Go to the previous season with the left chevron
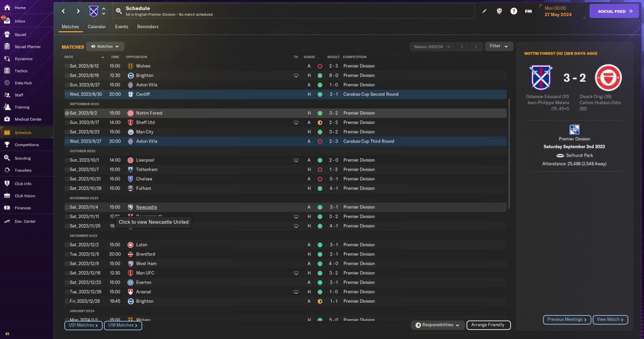The height and width of the screenshot is (339, 644). click(x=463, y=46)
